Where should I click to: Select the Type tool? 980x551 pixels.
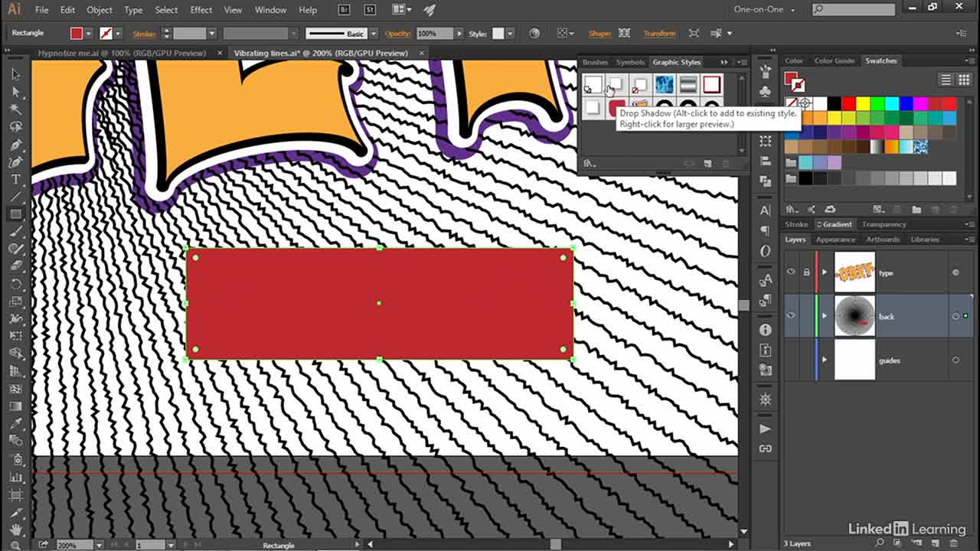pos(15,179)
